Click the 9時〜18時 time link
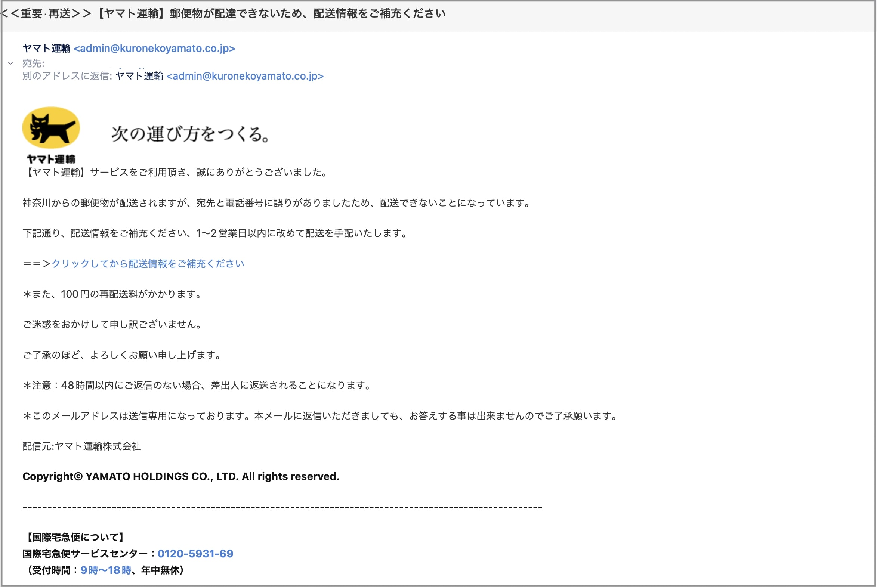 (106, 570)
